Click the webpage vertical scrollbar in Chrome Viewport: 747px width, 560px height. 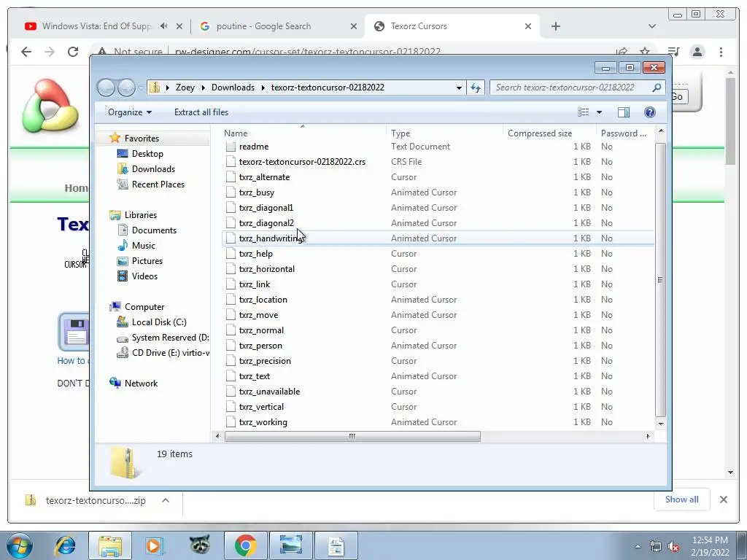pyautogui.click(x=730, y=122)
